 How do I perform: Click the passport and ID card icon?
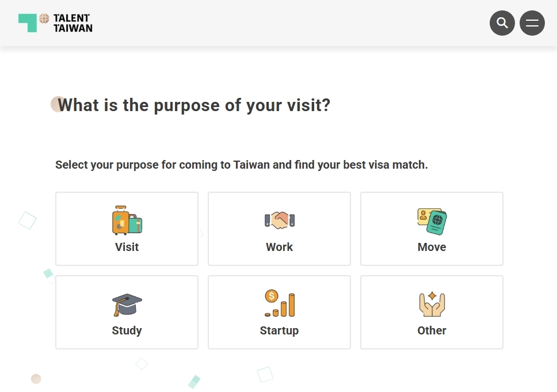pyautogui.click(x=432, y=221)
